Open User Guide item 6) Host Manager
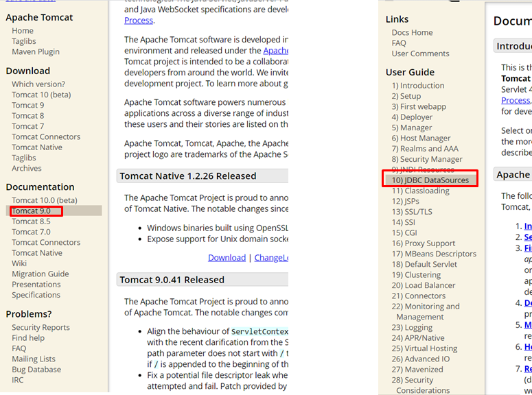 coord(421,138)
